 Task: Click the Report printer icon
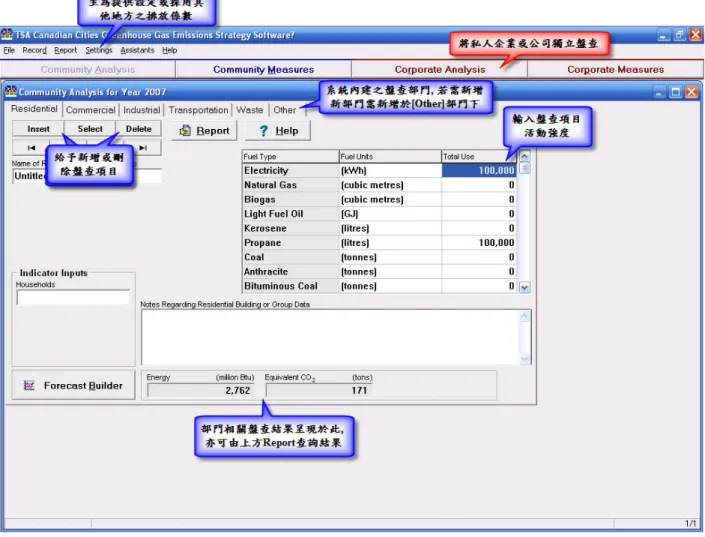(x=185, y=131)
